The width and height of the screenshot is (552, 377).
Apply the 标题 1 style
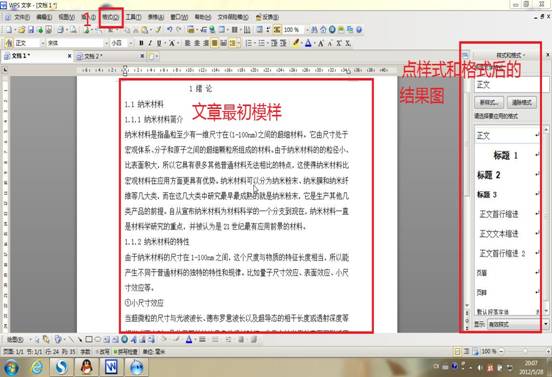point(507,155)
